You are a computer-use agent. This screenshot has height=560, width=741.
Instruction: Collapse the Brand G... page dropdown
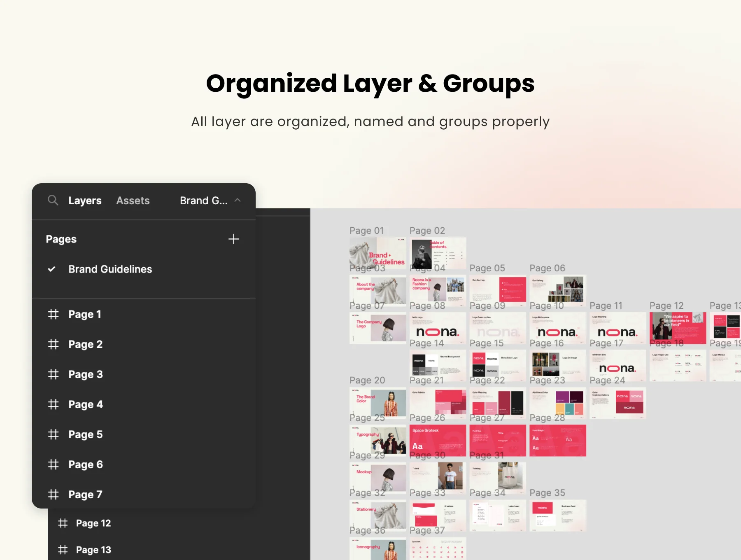tap(210, 201)
